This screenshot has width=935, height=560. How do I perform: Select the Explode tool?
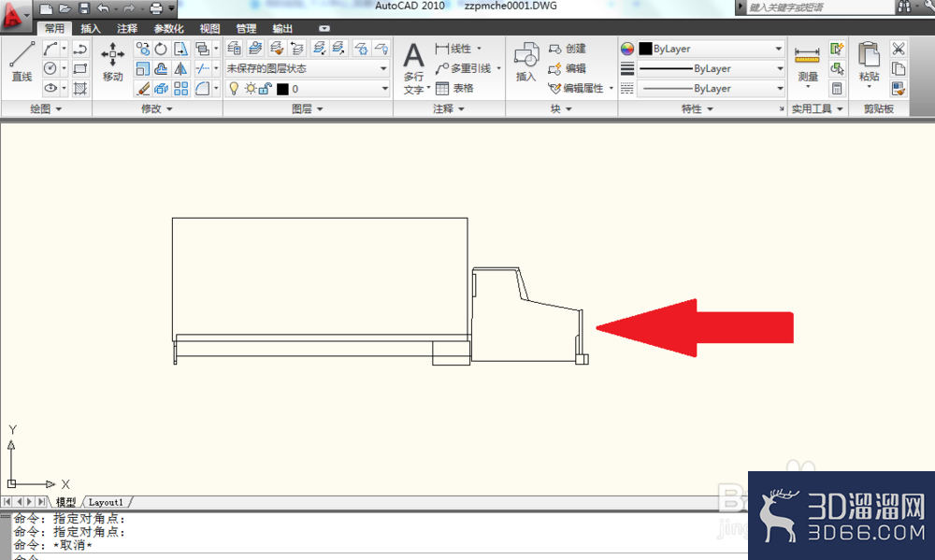pyautogui.click(x=161, y=88)
